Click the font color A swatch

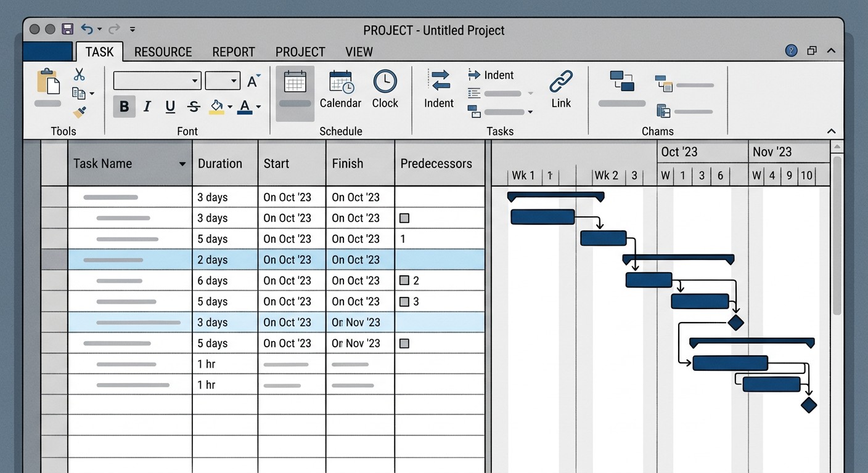(245, 107)
